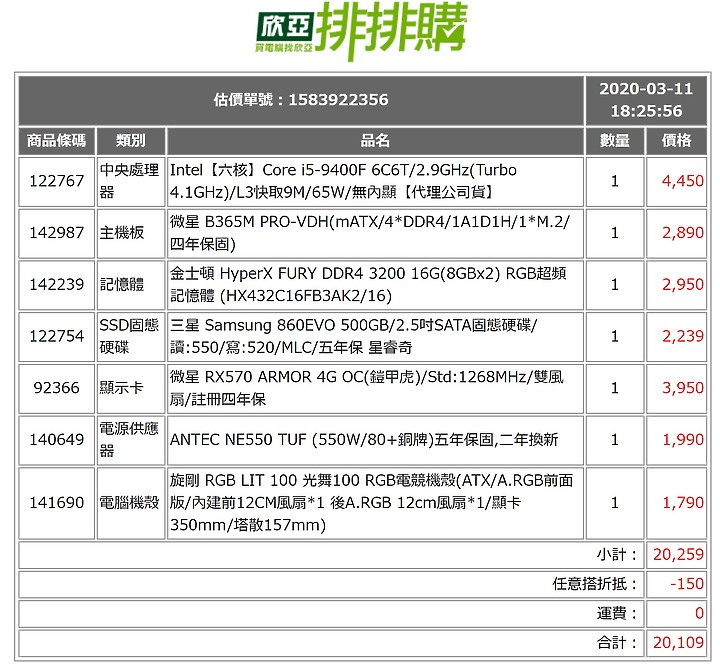Click the 數量 column header
720x665 pixels.
[615, 141]
